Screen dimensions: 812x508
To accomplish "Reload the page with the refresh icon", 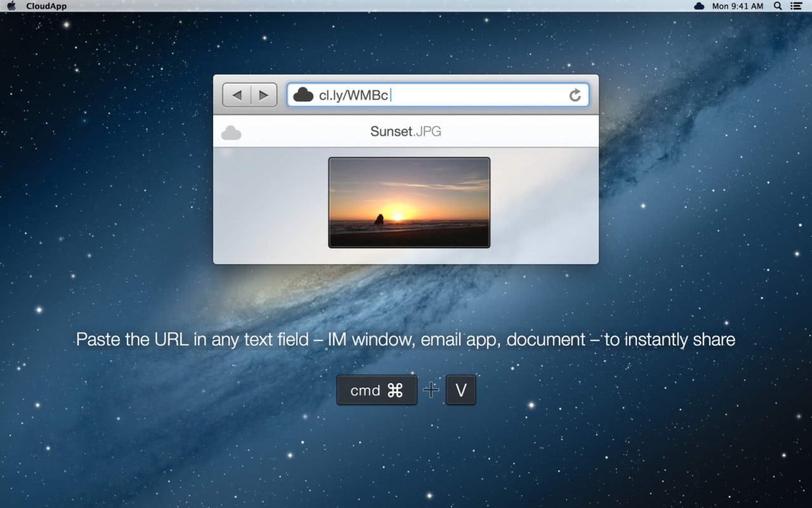I will coord(575,95).
